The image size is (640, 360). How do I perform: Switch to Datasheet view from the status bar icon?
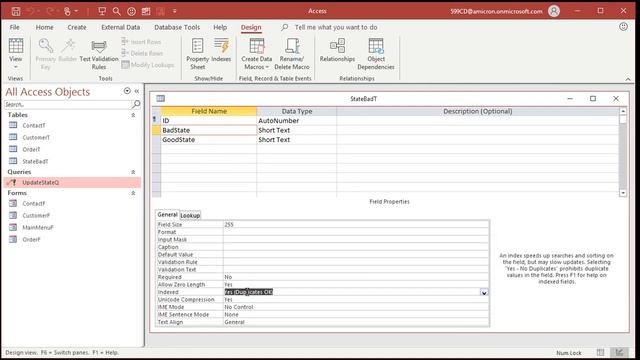pyautogui.click(x=600, y=352)
